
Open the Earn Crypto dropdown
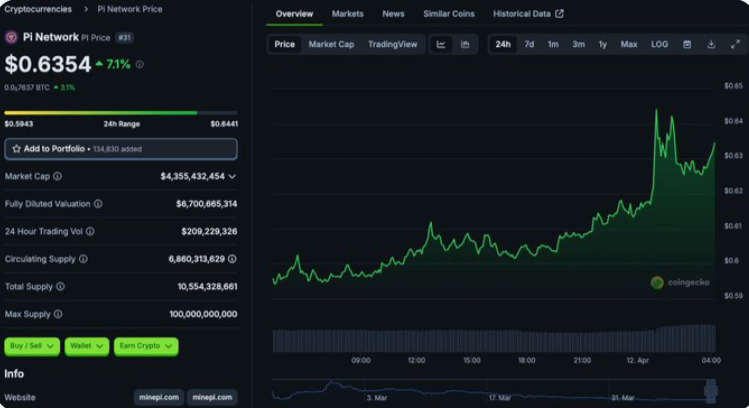[x=146, y=346]
